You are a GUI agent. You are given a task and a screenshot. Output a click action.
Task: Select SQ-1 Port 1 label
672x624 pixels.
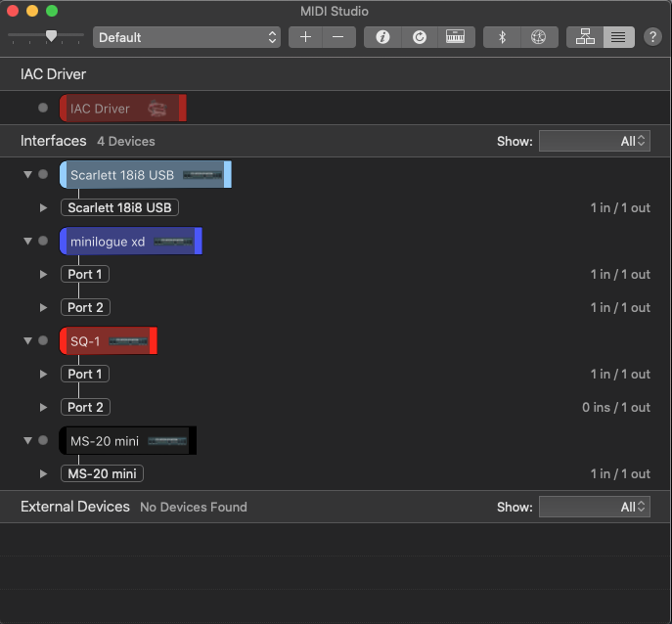point(85,375)
